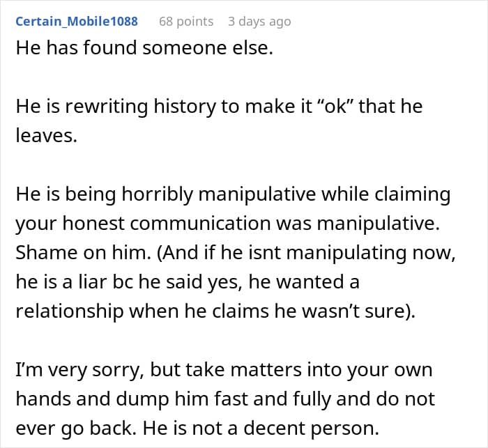Click the phrase I'm very sorry
488x448 pixels.
click(x=79, y=370)
